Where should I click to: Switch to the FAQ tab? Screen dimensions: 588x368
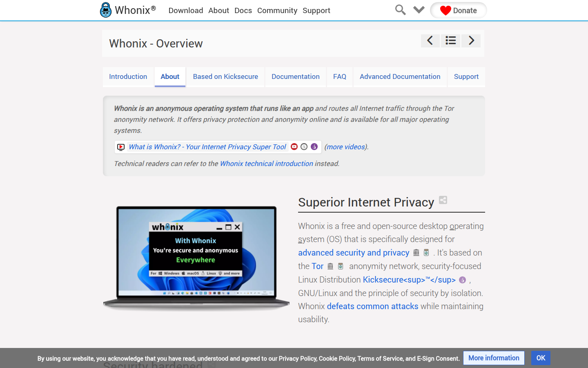[340, 77]
